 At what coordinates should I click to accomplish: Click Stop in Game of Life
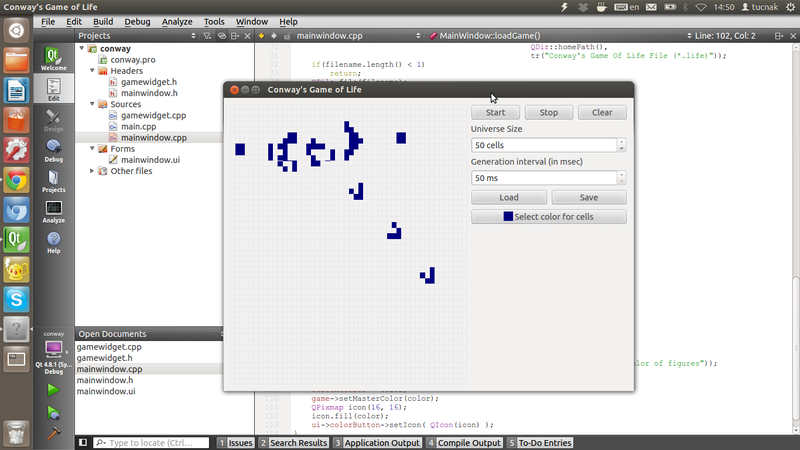tap(549, 112)
